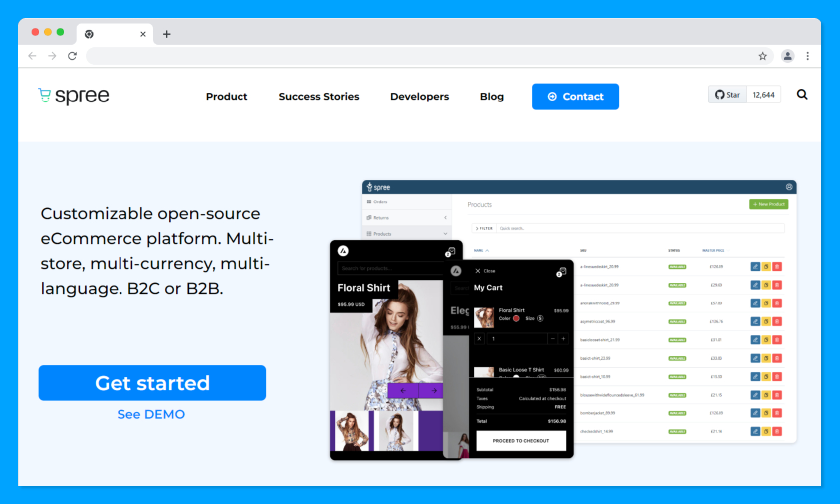The image size is (840, 504).
Task: Click the green New Product button
Action: coord(768,204)
